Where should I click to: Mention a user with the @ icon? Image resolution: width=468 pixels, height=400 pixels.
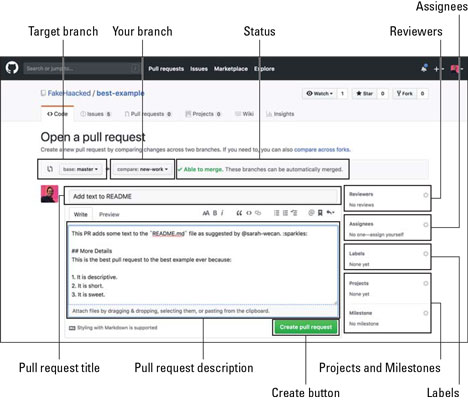311,213
